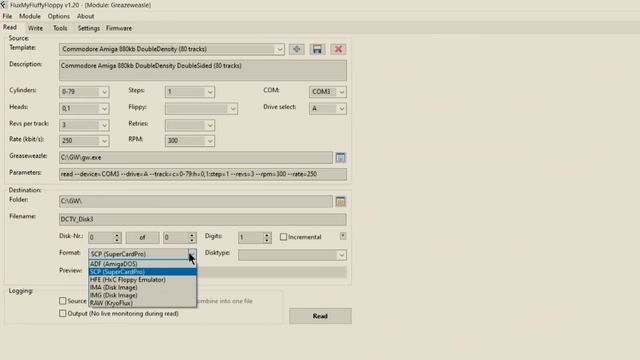Expand the RPM dropdown
This screenshot has height=360, width=640.
pos(210,141)
